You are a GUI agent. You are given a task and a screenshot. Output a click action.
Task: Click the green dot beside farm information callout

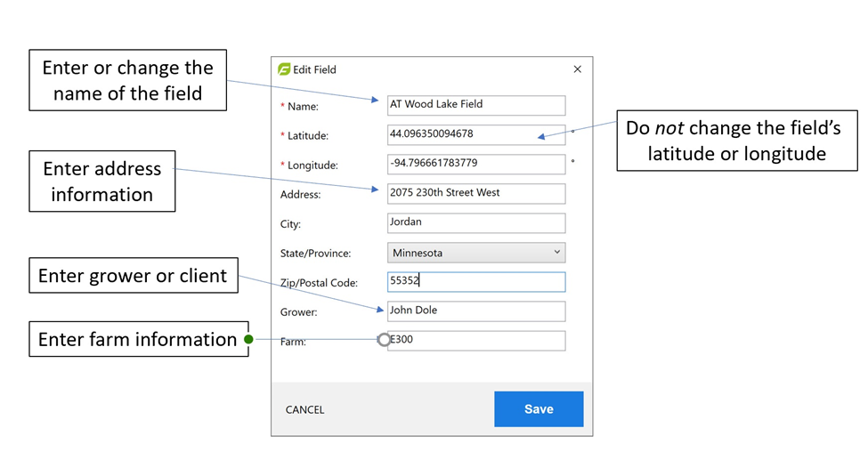[249, 339]
